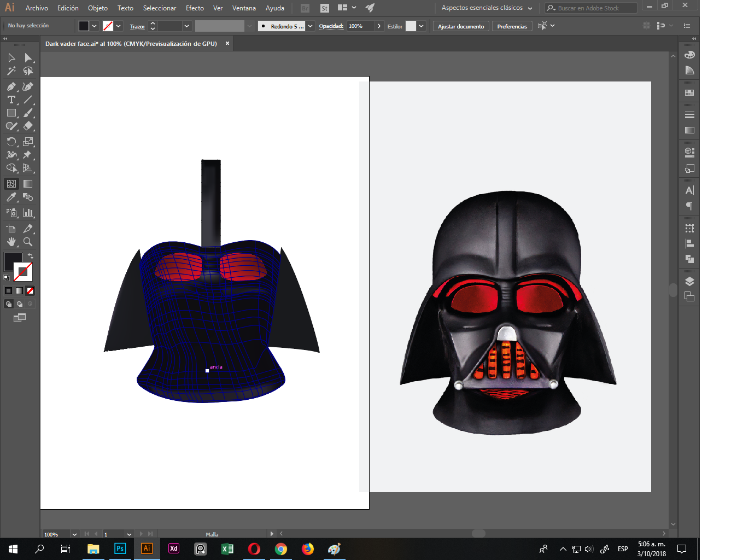Select the Curvature tool
Image resolution: width=737 pixels, height=560 pixels.
click(28, 86)
